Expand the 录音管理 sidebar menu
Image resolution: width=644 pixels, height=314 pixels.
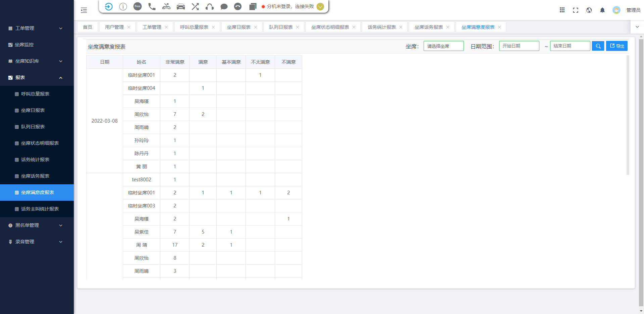pyautogui.click(x=37, y=242)
